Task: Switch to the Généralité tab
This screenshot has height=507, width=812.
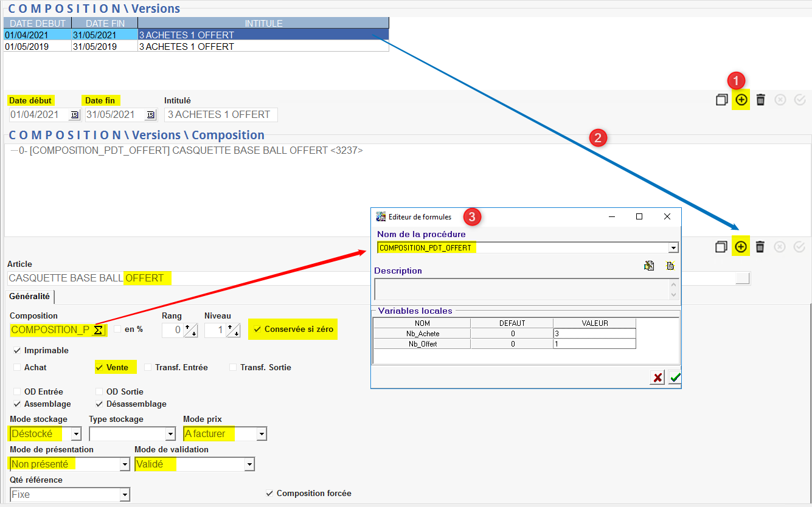Action: pos(30,297)
